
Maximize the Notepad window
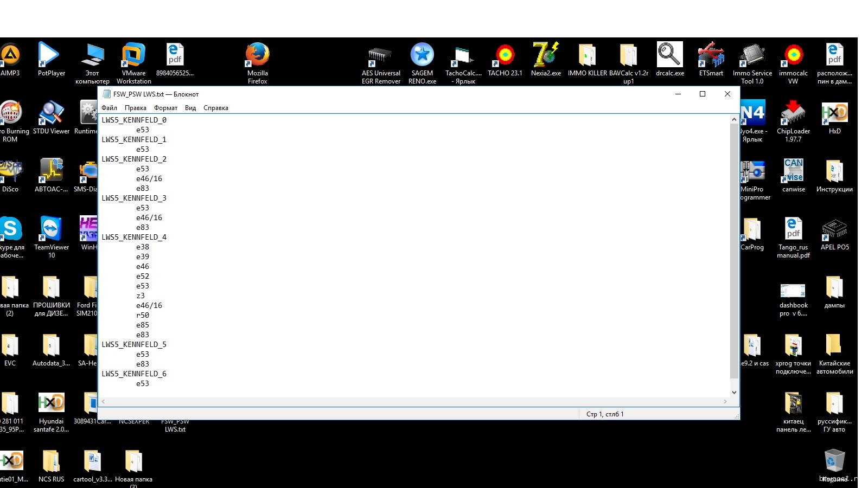(x=703, y=94)
